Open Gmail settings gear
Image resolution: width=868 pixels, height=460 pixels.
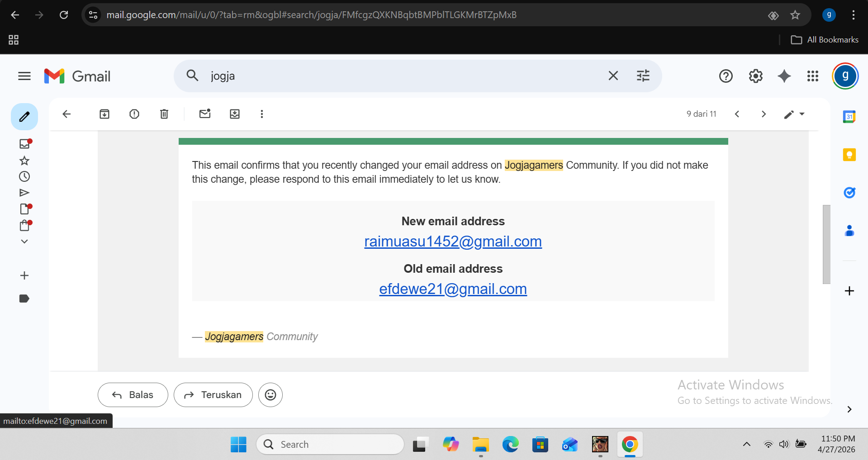coord(755,76)
